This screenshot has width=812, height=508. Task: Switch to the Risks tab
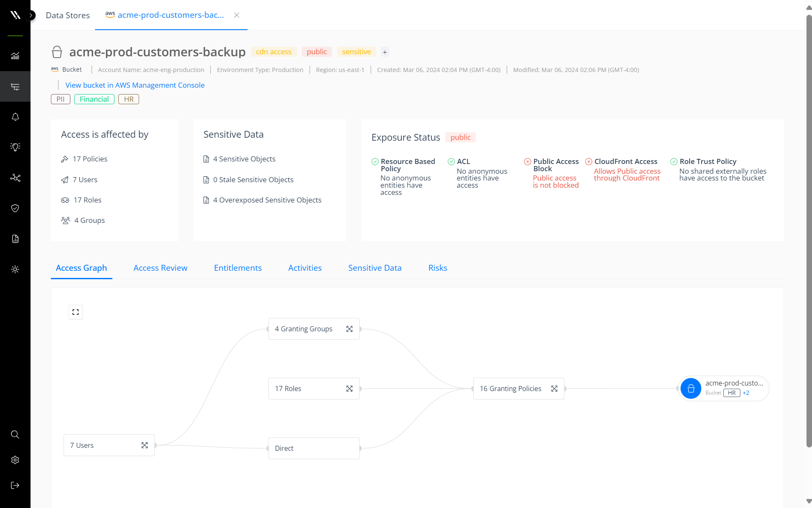pos(438,268)
